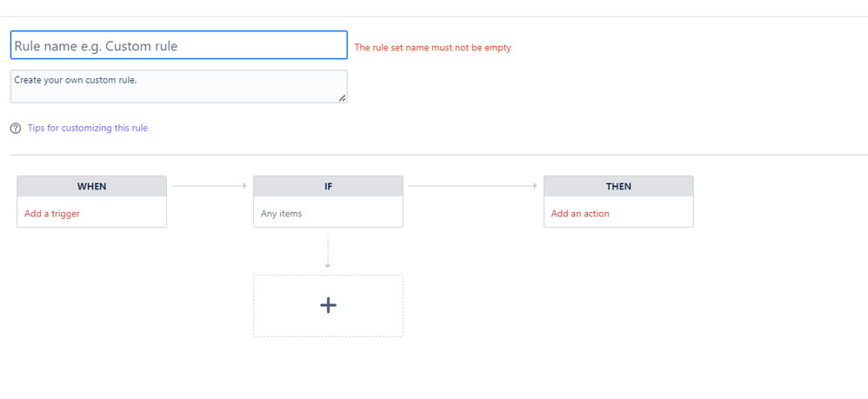
Task: Open Tips for customizing this rule
Action: pos(88,128)
